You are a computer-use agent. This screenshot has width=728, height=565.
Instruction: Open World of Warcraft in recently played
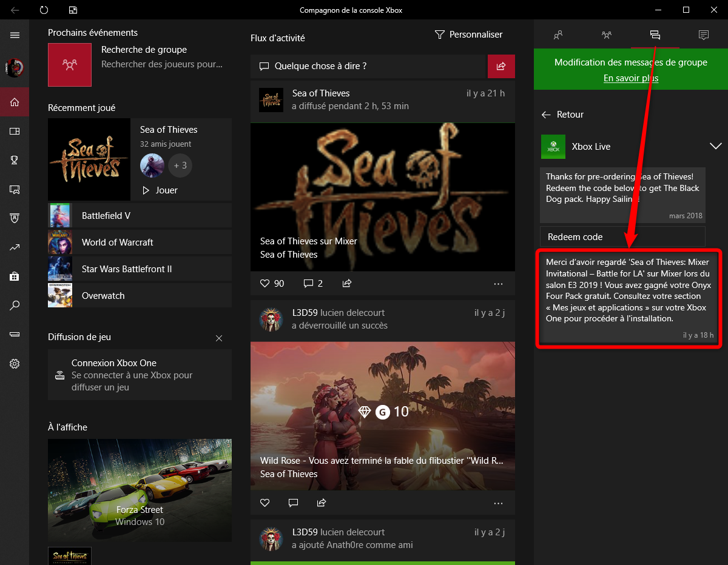pos(140,242)
